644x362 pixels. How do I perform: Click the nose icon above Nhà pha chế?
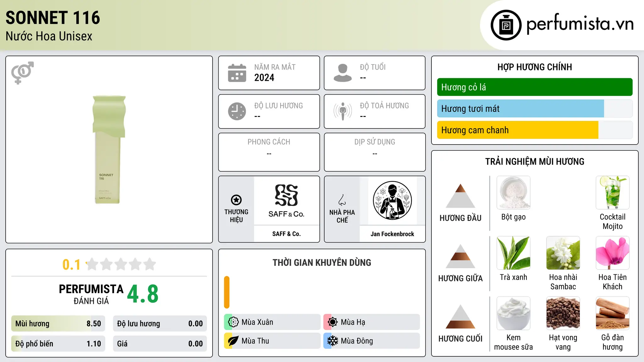tap(342, 200)
